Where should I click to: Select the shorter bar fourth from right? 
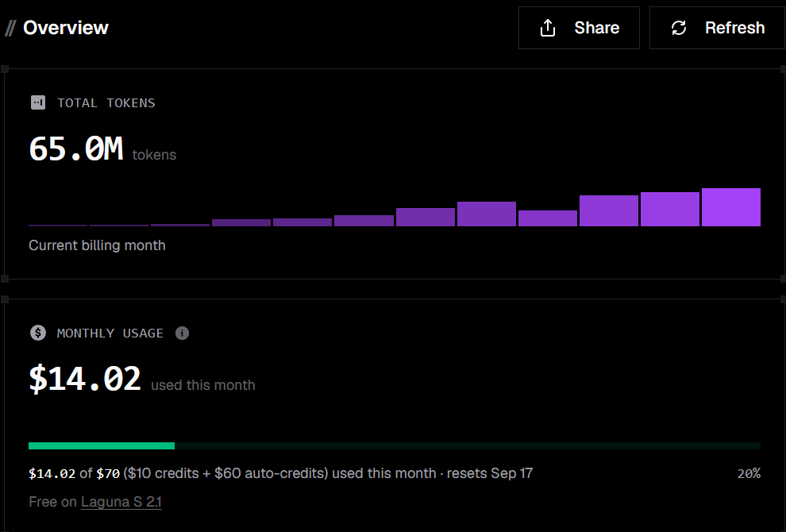coord(547,218)
